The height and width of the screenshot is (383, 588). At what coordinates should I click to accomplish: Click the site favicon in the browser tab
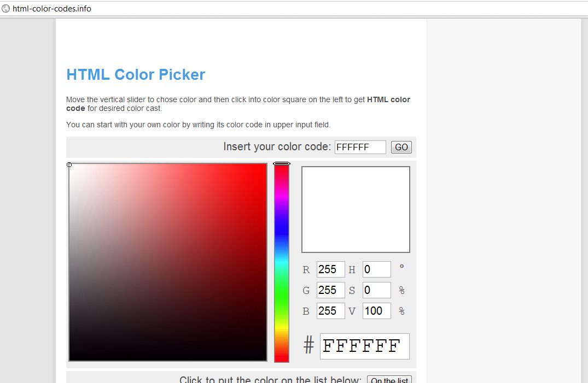click(5, 8)
